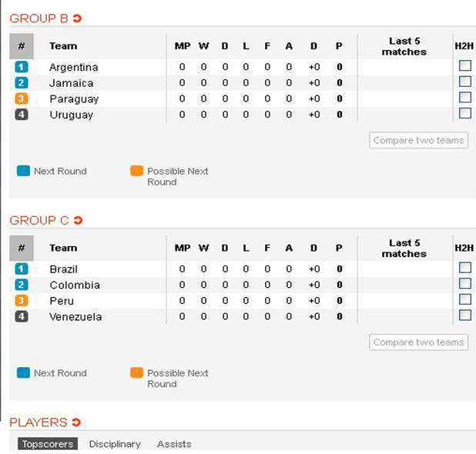Screen dimensions: 476x454
Task: Click Uruguay's grey rank 4 badge
Action: [22, 115]
